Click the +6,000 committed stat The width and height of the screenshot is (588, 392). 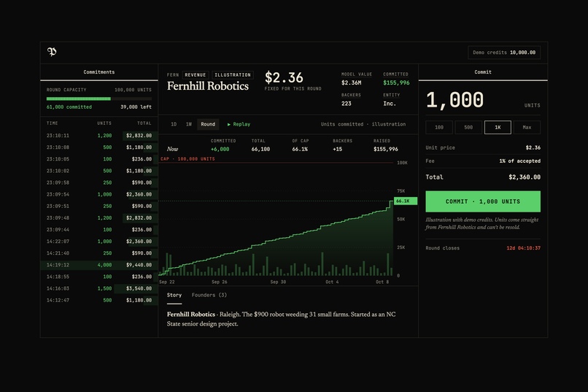[x=220, y=150]
